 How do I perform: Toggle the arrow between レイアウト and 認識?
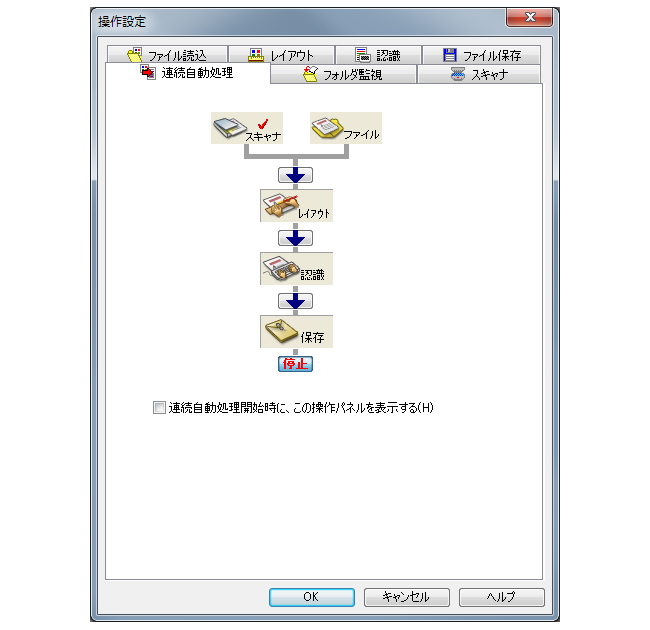point(295,238)
